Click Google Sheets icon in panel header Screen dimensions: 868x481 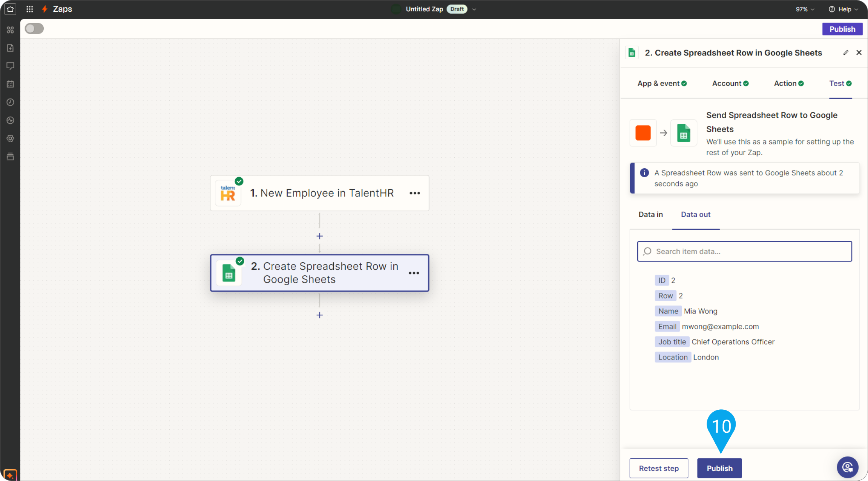pos(632,53)
